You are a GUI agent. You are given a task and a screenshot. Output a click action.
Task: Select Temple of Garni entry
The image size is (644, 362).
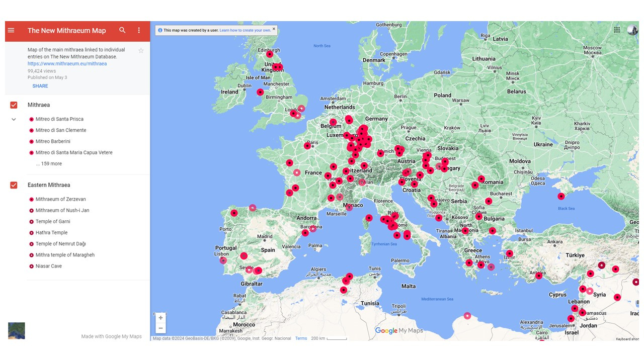(52, 221)
